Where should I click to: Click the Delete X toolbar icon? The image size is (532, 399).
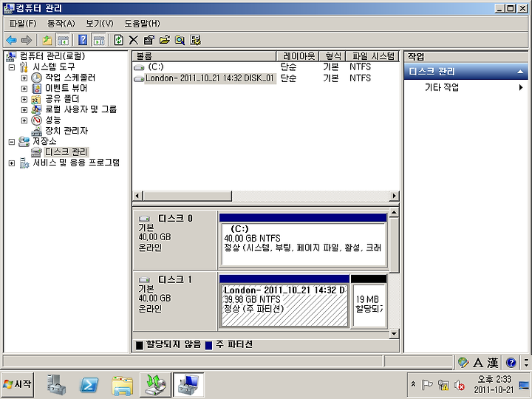tap(133, 40)
